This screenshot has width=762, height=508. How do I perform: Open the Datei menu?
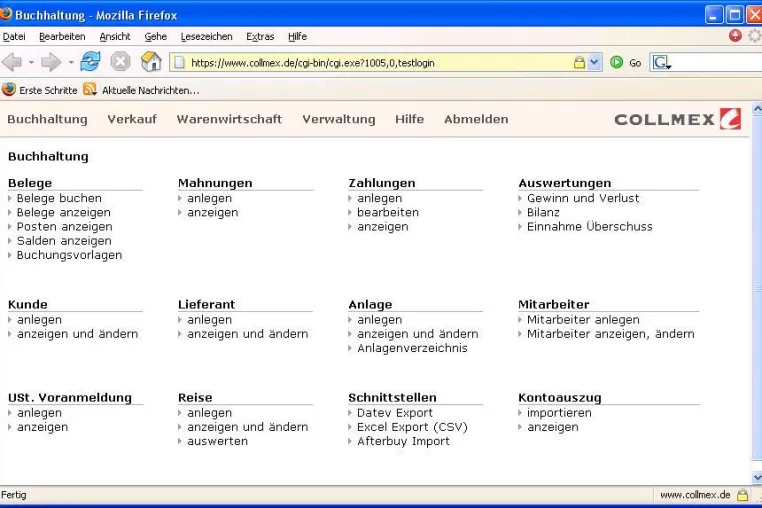click(14, 36)
